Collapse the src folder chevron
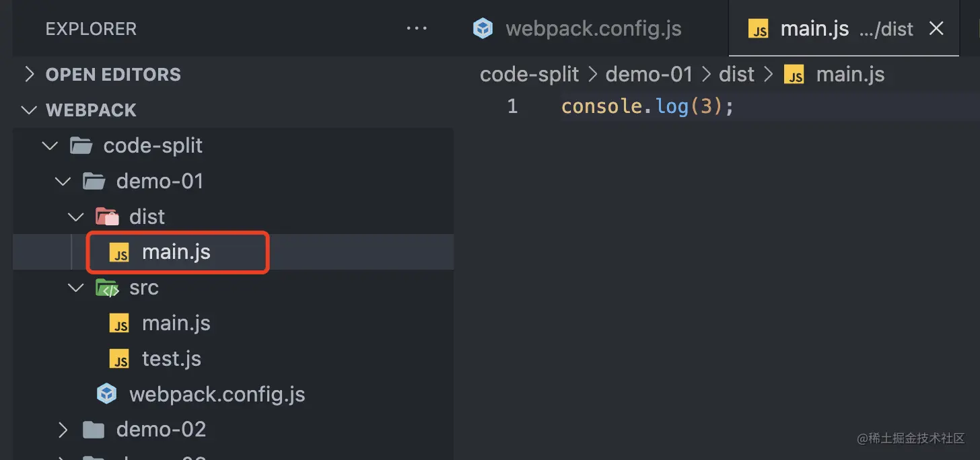 pyautogui.click(x=76, y=289)
